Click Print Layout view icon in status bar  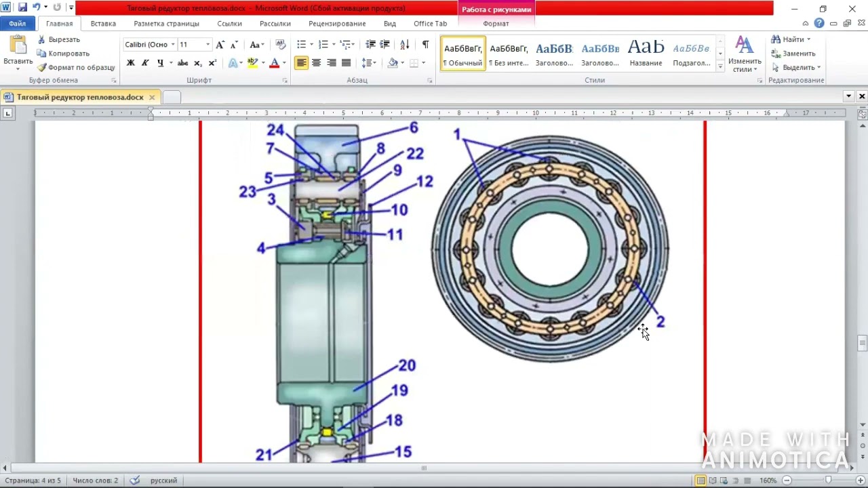click(x=701, y=481)
